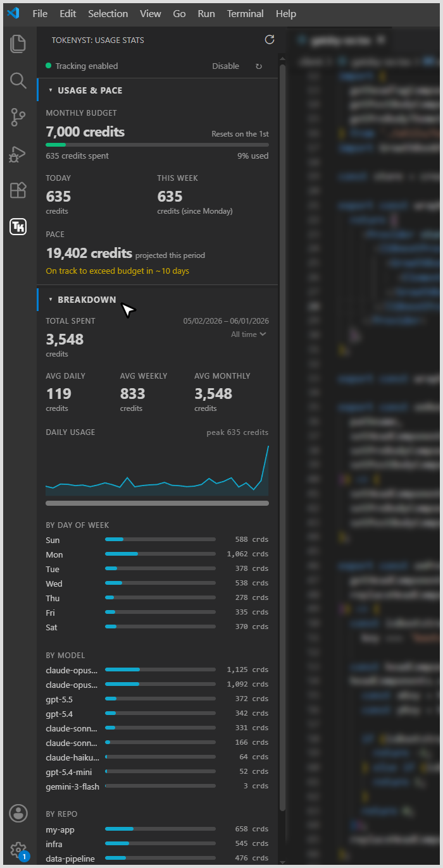The image size is (443, 868).
Task: Click the AVG DAILY 119 credits value
Action: pos(59,394)
